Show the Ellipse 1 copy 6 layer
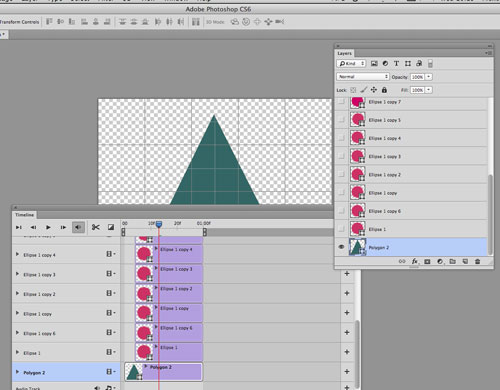Screen dimensions: 500x390 tap(341, 211)
